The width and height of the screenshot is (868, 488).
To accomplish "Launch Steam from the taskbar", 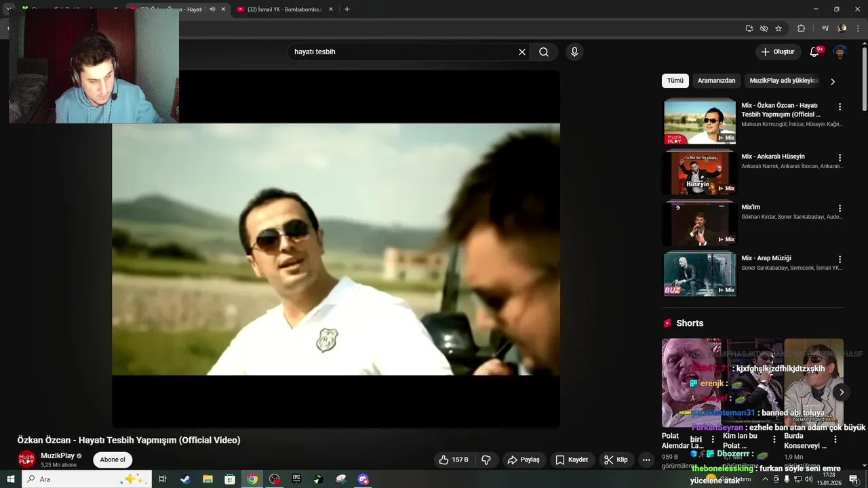I will [185, 479].
